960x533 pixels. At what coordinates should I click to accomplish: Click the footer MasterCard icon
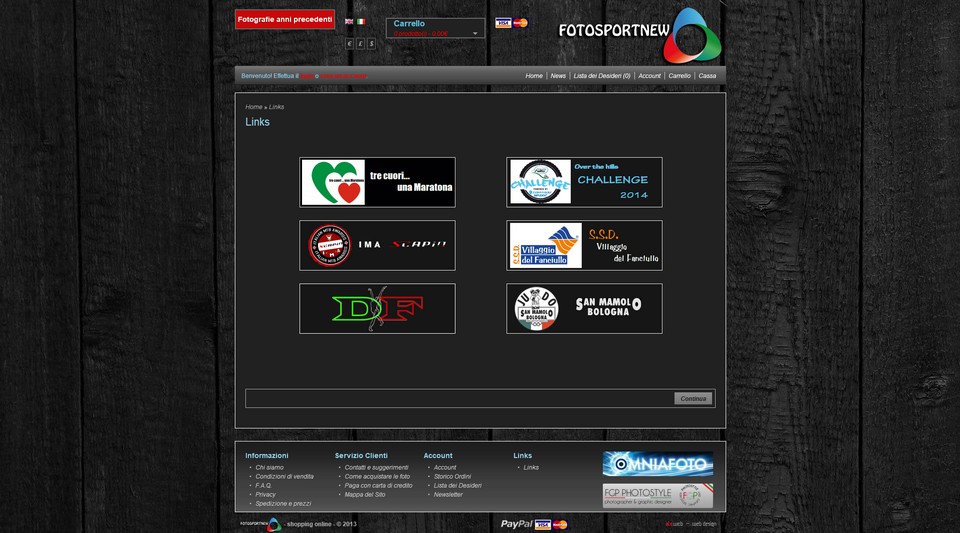[x=560, y=524]
